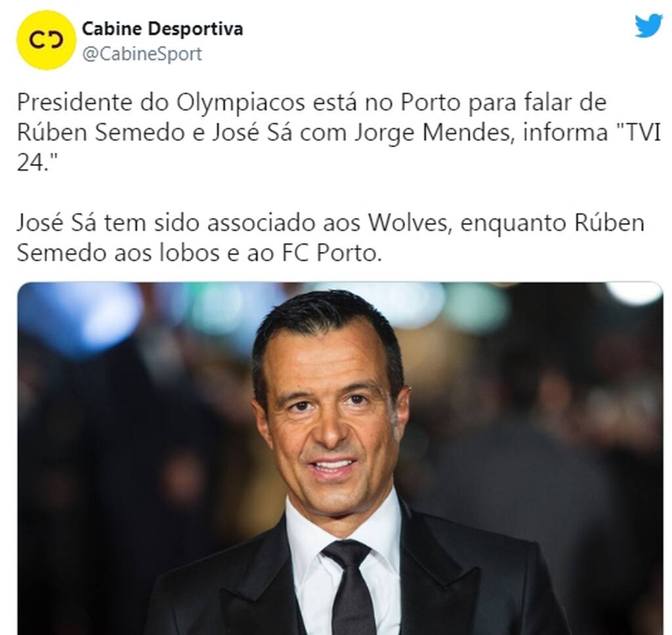Viewport: 672px width, 635px height.
Task: Click the word "enquanto" in second paragraph
Action: [x=513, y=224]
